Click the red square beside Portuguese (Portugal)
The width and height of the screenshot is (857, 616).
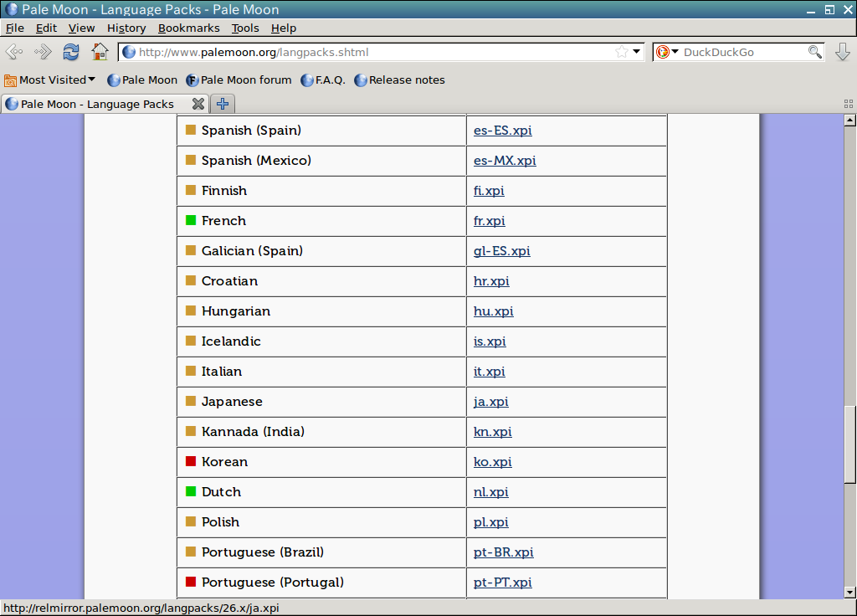(x=191, y=582)
